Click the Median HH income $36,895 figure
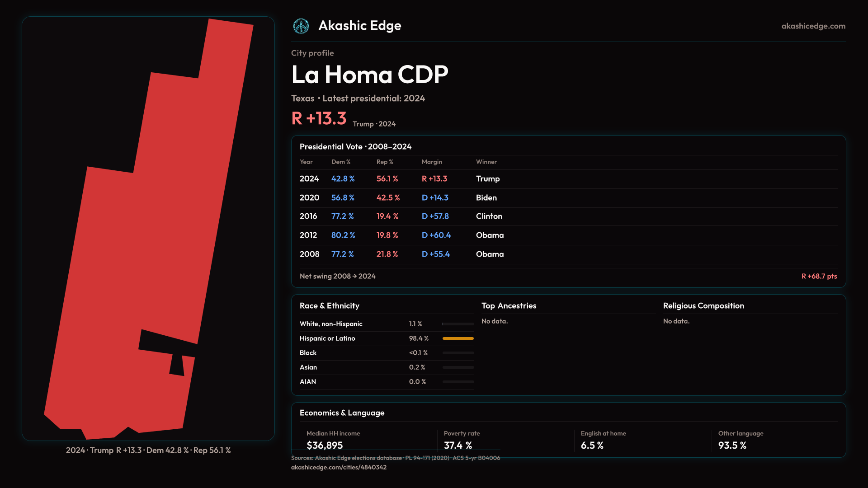868x488 pixels. (x=325, y=446)
